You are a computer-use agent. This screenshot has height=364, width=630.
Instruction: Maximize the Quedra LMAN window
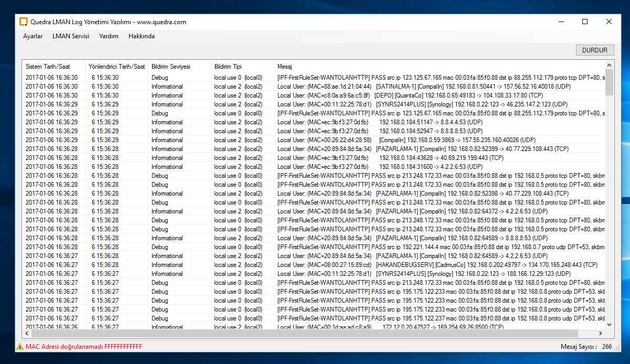click(585, 22)
